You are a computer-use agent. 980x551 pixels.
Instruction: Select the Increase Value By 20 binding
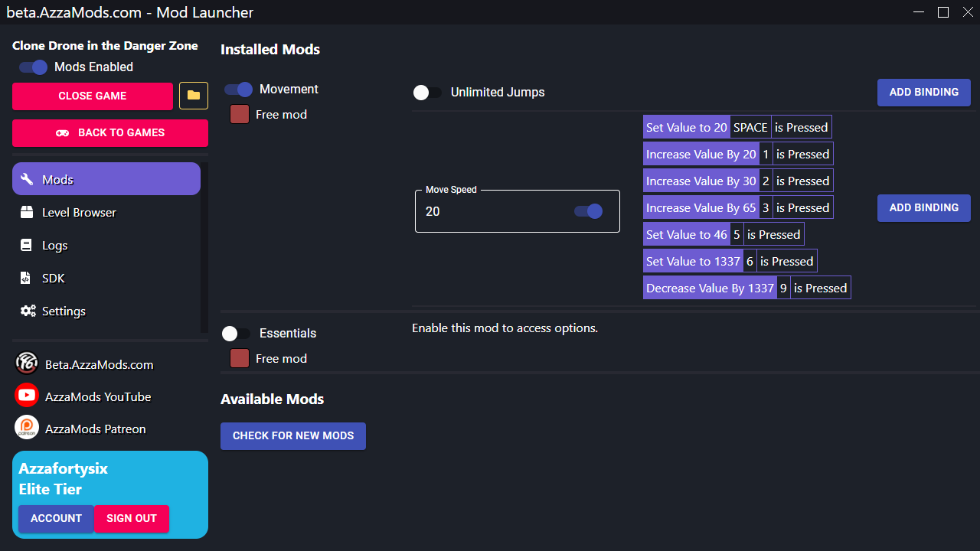tap(738, 154)
